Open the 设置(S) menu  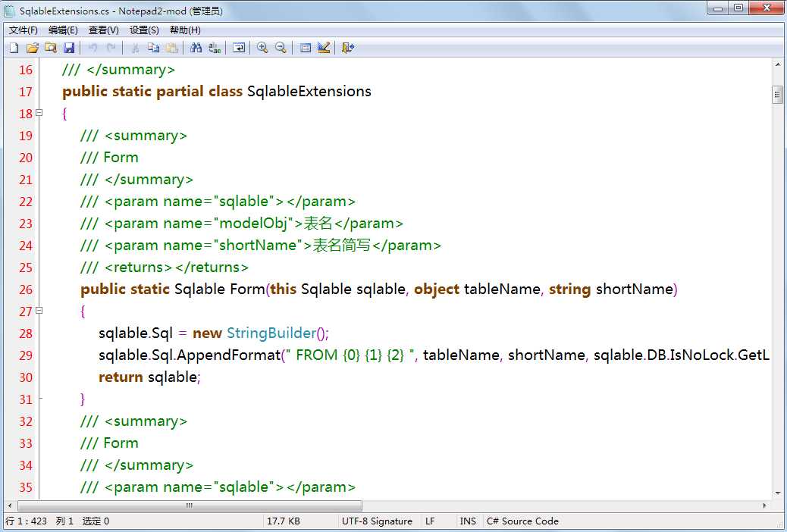pyautogui.click(x=144, y=30)
